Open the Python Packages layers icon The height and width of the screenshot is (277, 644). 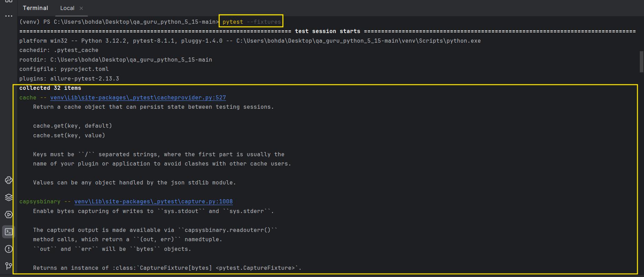[x=9, y=197]
